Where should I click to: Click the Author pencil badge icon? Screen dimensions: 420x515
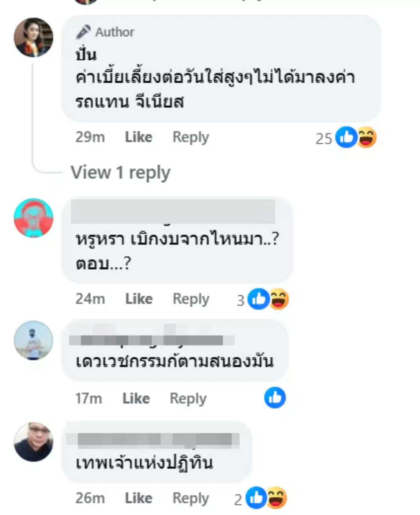(83, 32)
